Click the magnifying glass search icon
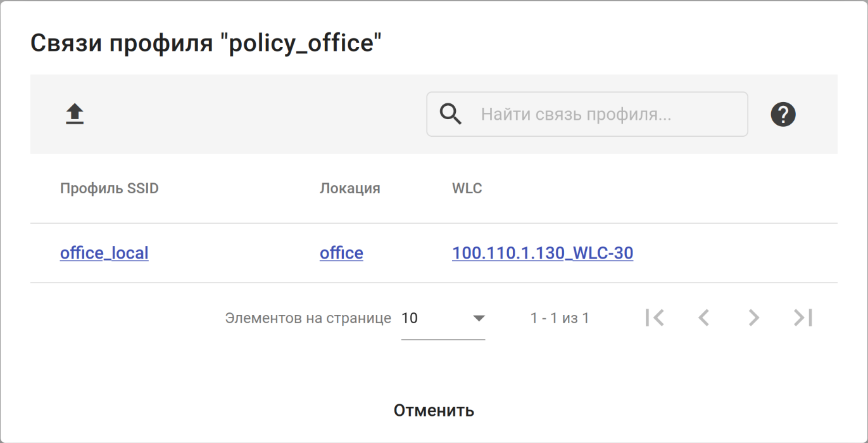The image size is (868, 443). (x=450, y=115)
